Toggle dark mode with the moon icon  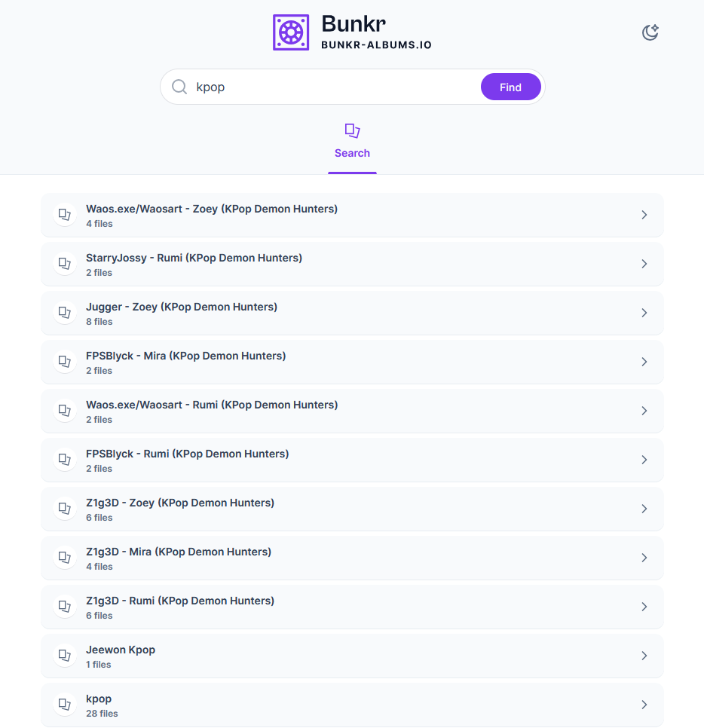[650, 32]
